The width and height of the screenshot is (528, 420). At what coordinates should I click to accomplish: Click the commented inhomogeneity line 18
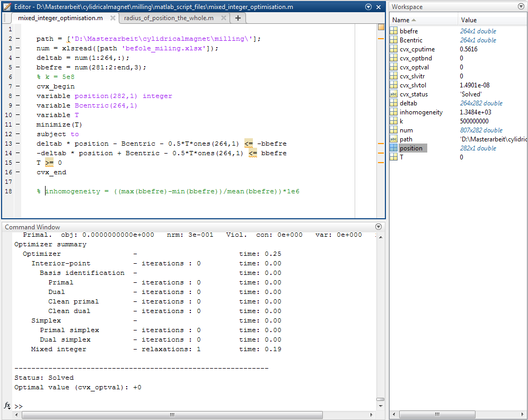click(168, 192)
